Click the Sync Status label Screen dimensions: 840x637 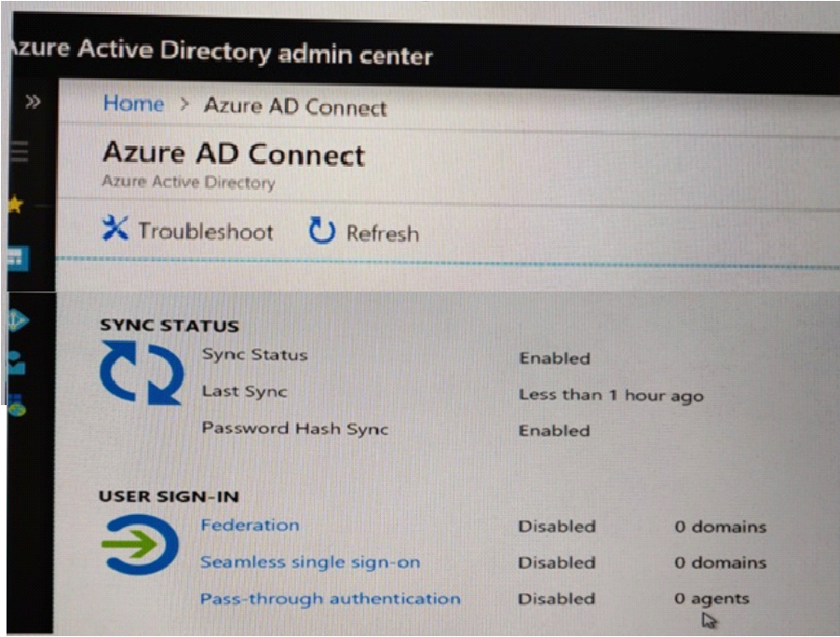[x=255, y=355]
